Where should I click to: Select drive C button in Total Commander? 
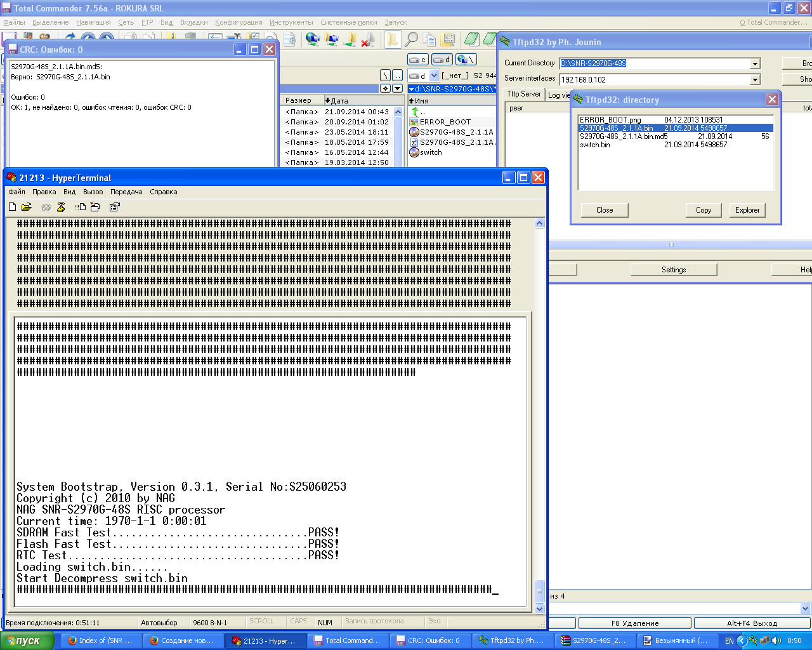417,60
